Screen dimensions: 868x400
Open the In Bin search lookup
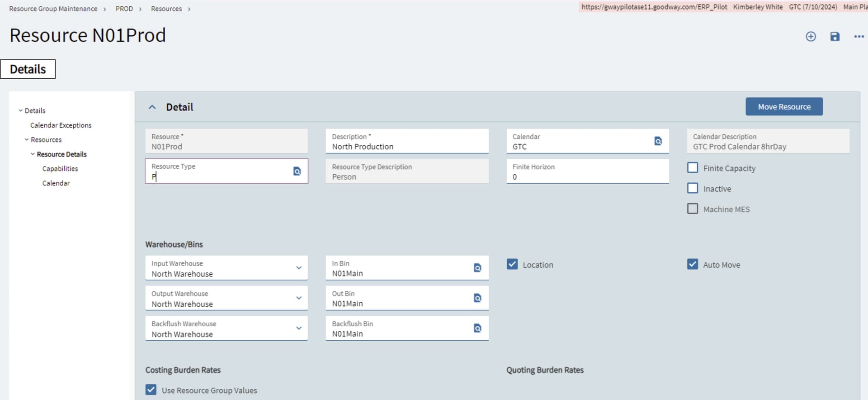[x=477, y=268]
